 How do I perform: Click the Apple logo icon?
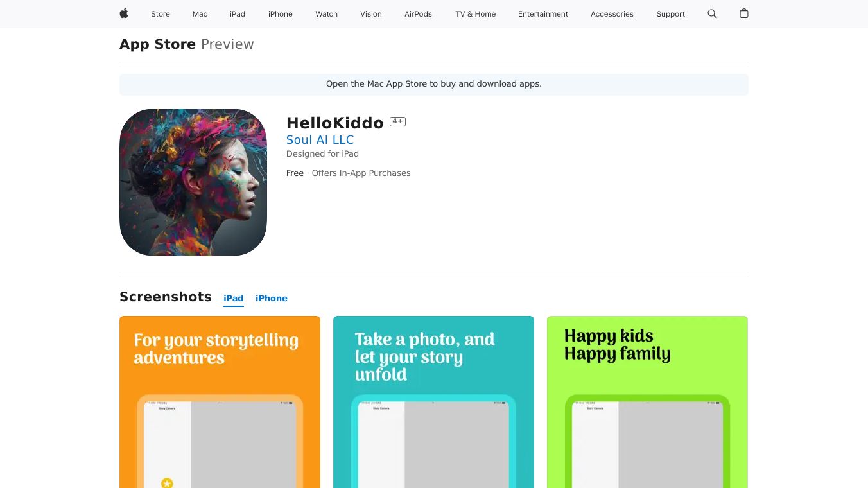[x=124, y=13]
